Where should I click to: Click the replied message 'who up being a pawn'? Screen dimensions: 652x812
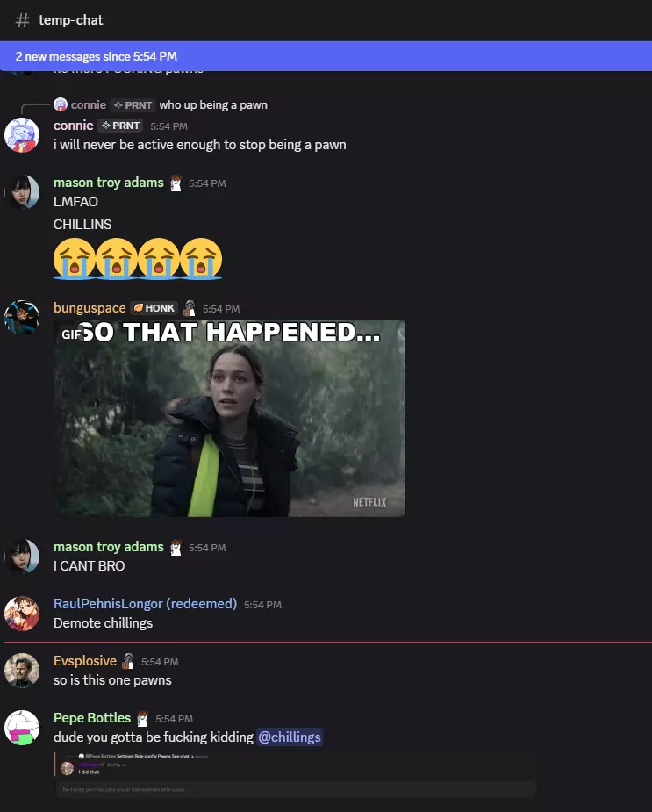(213, 105)
